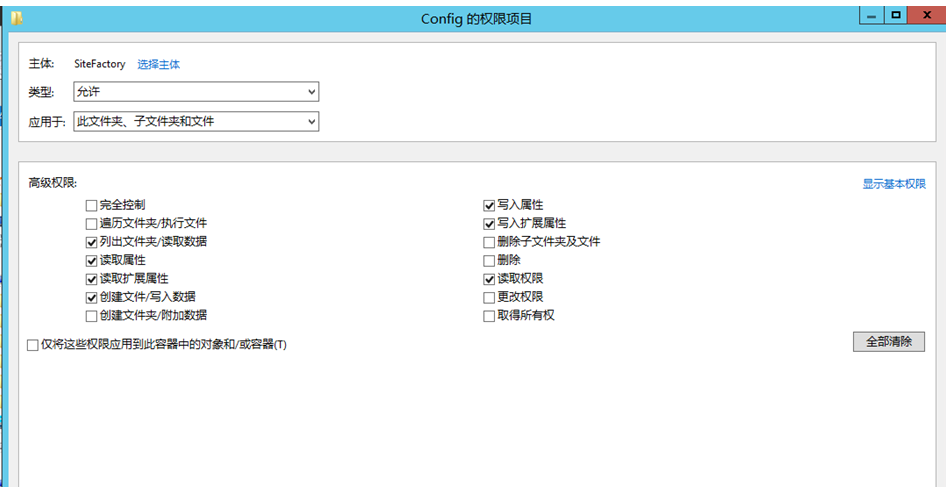
Task: Uncheck the 读取扩展属性 checkbox
Action: pyautogui.click(x=92, y=279)
